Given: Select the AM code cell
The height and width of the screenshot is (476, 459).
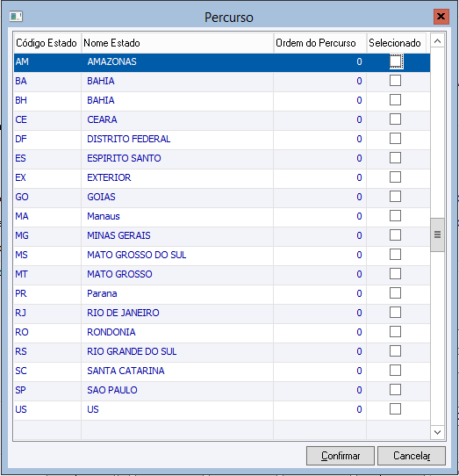Looking at the screenshot, I should (47, 62).
